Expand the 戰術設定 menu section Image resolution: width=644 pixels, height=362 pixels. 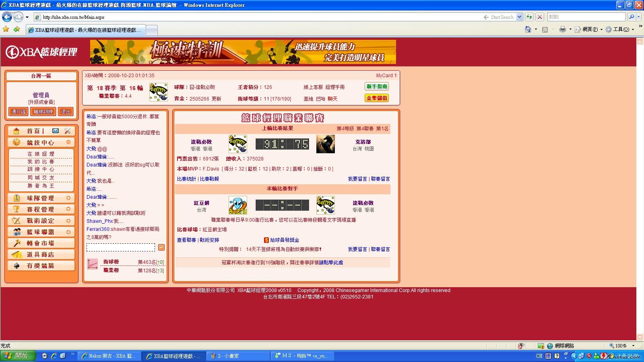(x=68, y=220)
